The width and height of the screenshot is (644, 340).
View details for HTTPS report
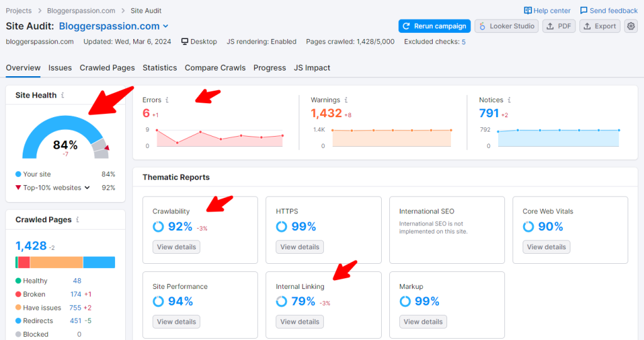point(300,247)
